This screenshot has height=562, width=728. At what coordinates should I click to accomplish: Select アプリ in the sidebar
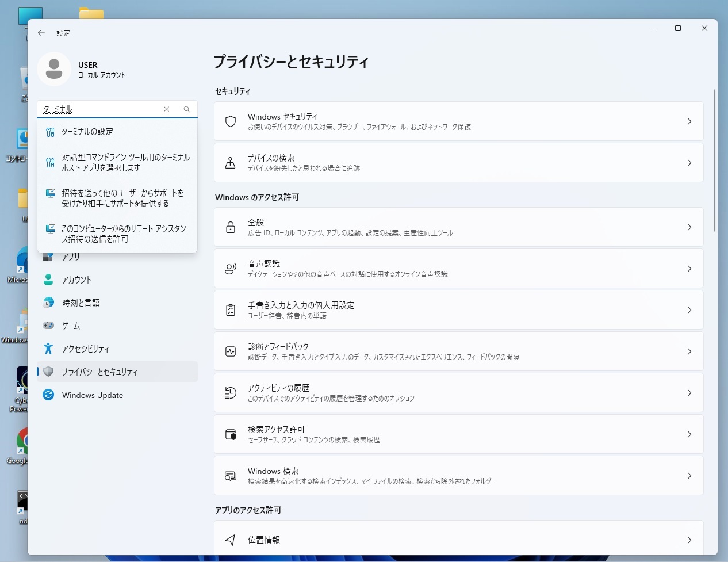[x=117, y=258]
